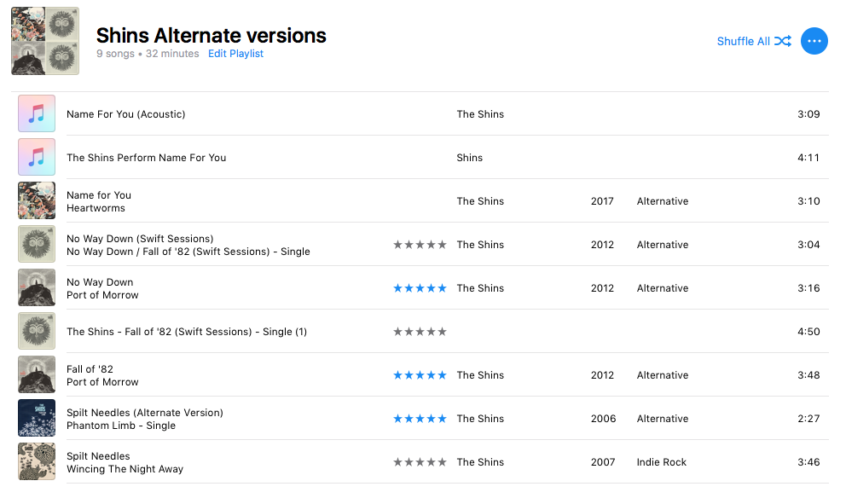The image size is (846, 504).
Task: Click music note artwork for Name For You (Acoustic)
Action: tap(37, 113)
